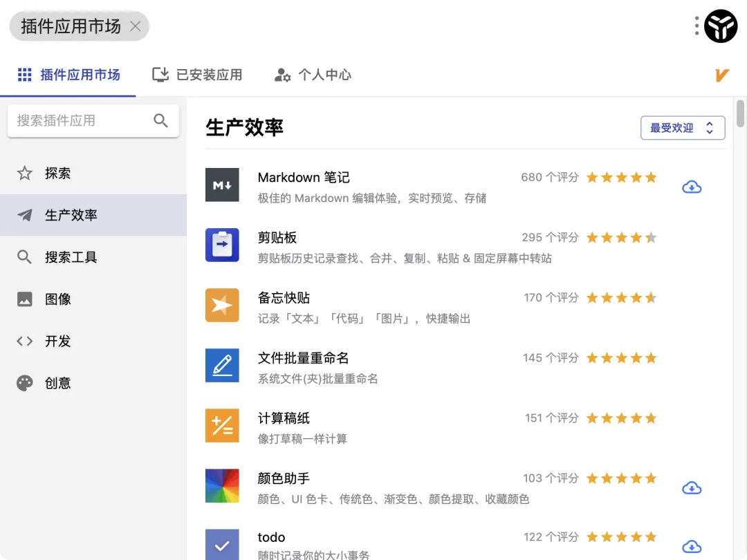This screenshot has height=560, width=747.
Task: Click the search magnifier icon in search box
Action: point(160,120)
